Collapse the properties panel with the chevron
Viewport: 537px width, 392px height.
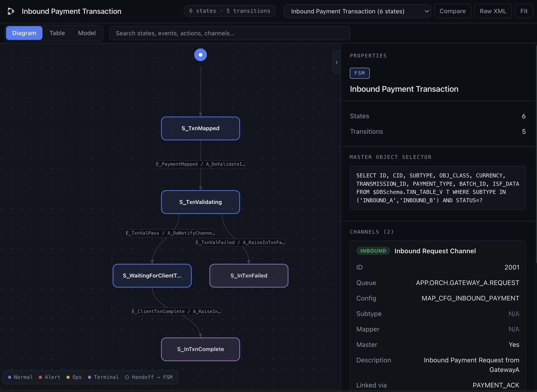click(337, 62)
